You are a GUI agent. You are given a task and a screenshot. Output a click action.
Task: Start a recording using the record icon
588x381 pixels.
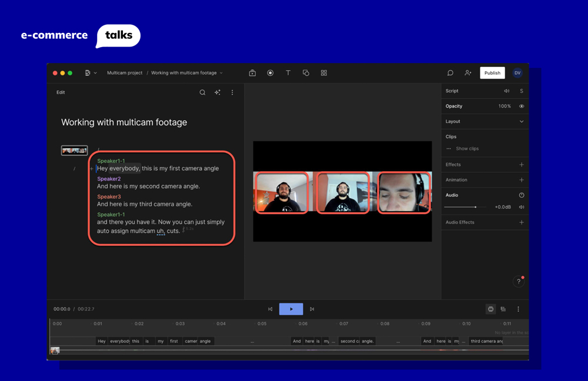point(270,72)
